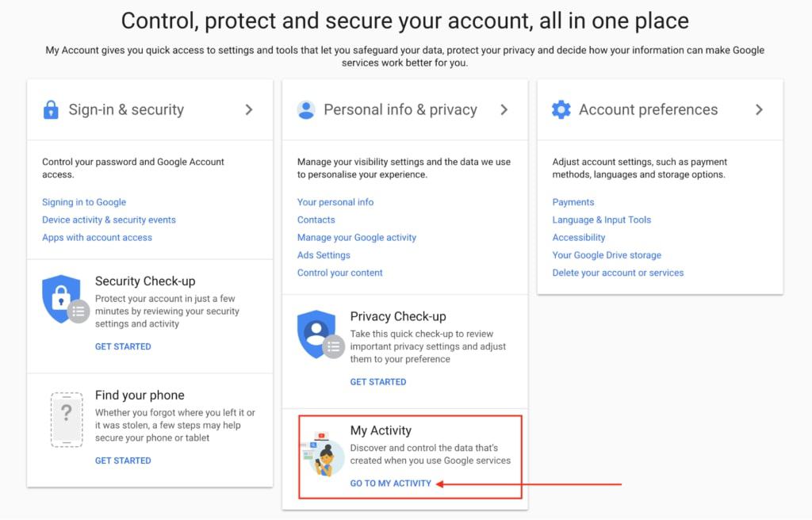Screen dimensions: 812x520
Task: Open Delete your account or services
Action: [x=617, y=272]
